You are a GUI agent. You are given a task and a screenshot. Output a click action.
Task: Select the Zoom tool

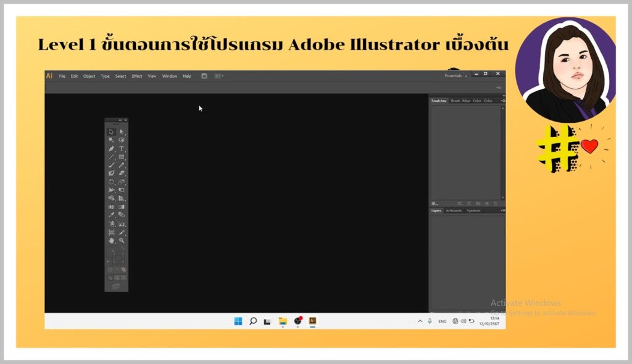click(122, 240)
